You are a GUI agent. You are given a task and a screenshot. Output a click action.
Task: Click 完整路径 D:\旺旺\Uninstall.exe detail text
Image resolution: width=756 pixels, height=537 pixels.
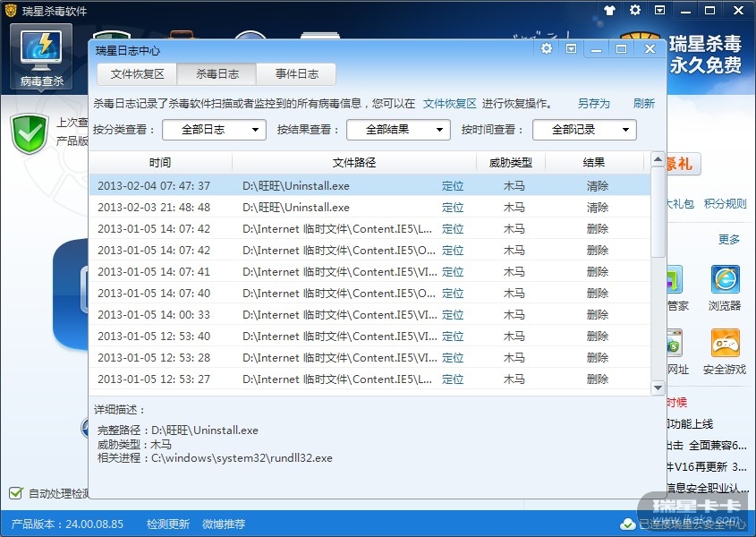(x=177, y=430)
